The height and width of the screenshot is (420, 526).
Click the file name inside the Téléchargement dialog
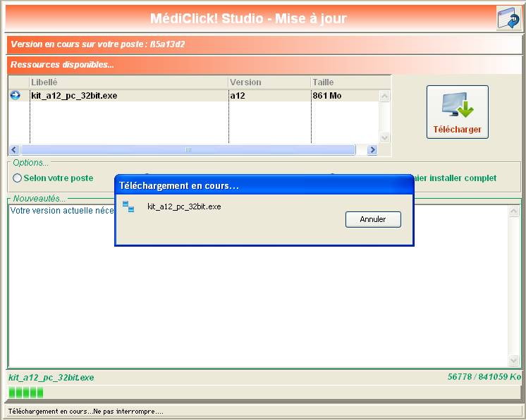tap(184, 206)
